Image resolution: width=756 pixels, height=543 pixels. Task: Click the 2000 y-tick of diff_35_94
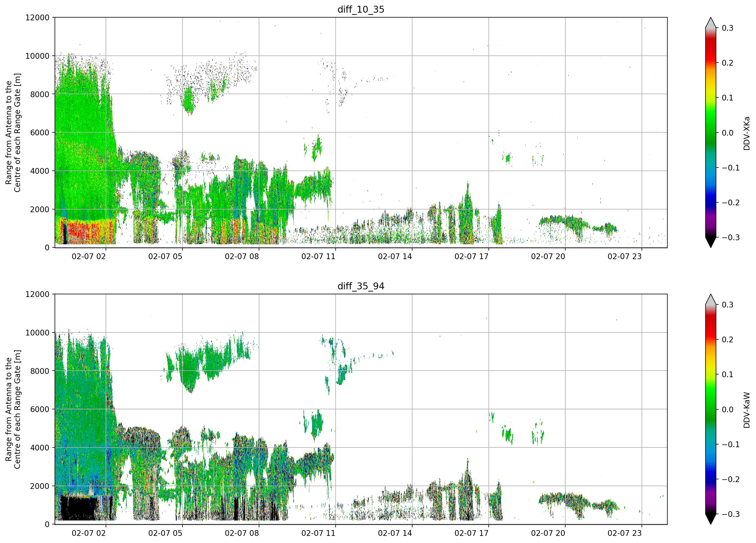pyautogui.click(x=40, y=486)
